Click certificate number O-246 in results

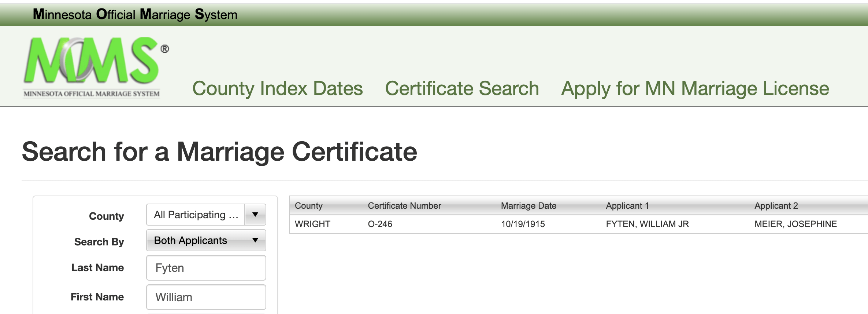(380, 224)
